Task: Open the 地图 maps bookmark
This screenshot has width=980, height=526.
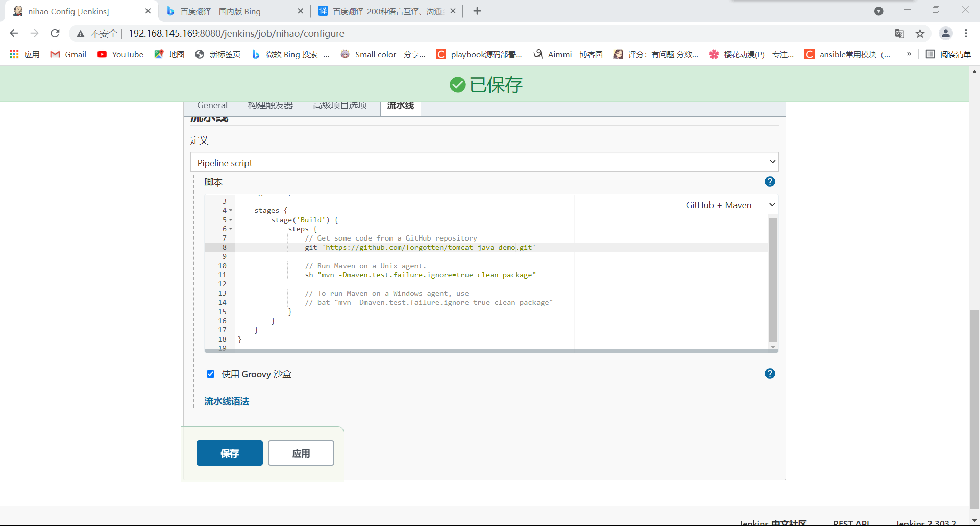Action: (169, 54)
